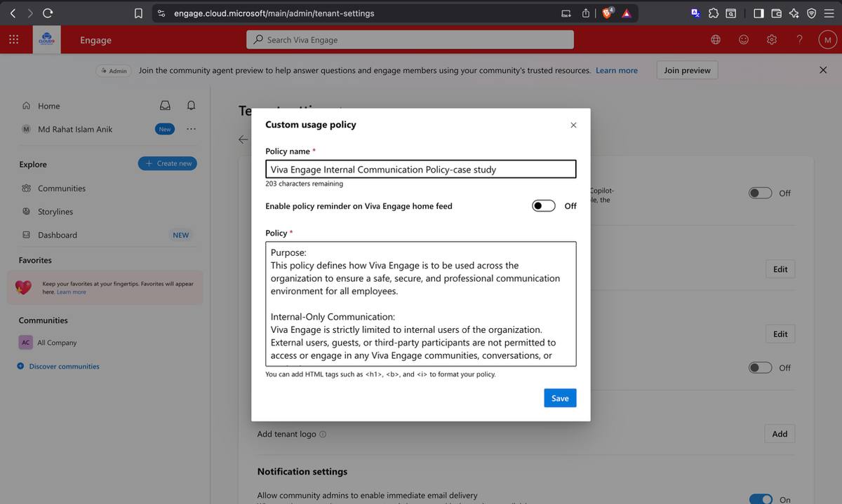
Task: Go to Home in sidebar
Action: pyautogui.click(x=48, y=106)
